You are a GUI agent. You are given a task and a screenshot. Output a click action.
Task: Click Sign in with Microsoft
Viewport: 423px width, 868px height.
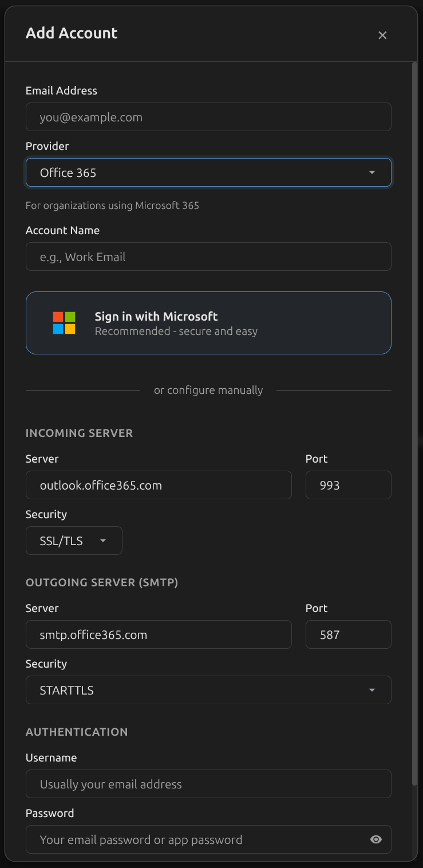pos(208,322)
